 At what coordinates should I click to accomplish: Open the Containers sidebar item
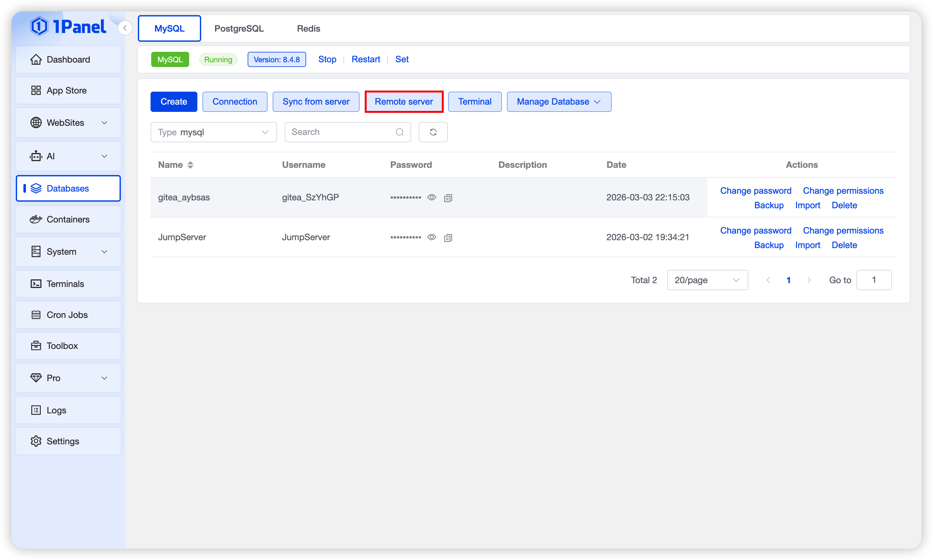[68, 220]
